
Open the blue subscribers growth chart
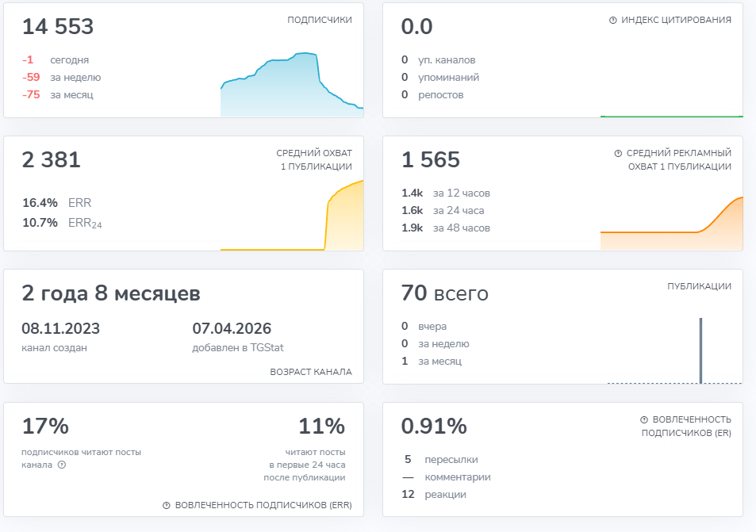pyautogui.click(x=292, y=84)
